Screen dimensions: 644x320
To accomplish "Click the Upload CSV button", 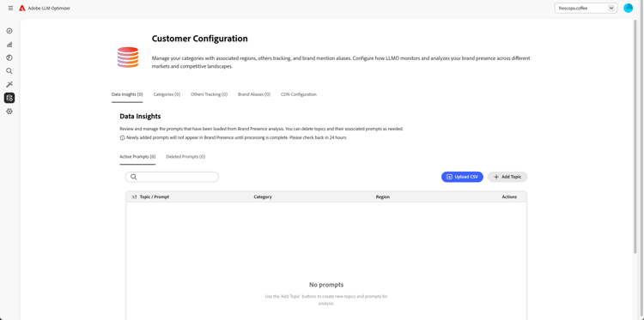I will 462,177.
